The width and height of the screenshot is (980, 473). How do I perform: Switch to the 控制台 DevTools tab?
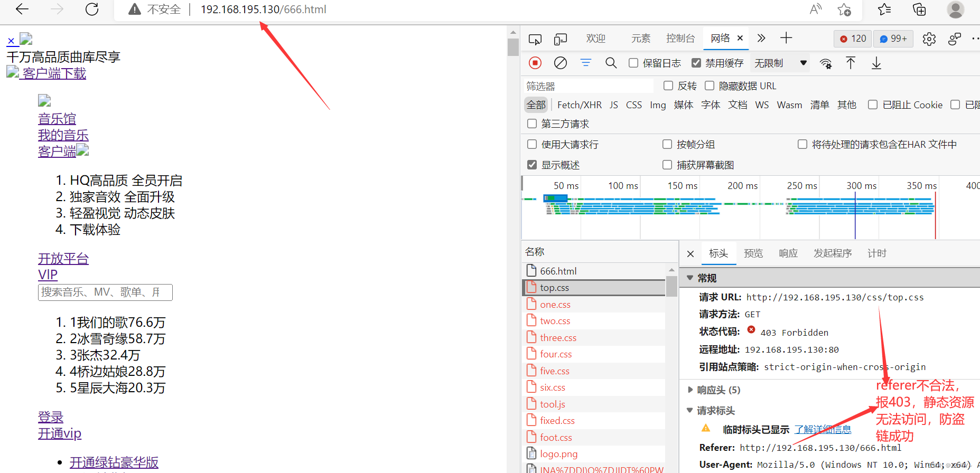(680, 38)
